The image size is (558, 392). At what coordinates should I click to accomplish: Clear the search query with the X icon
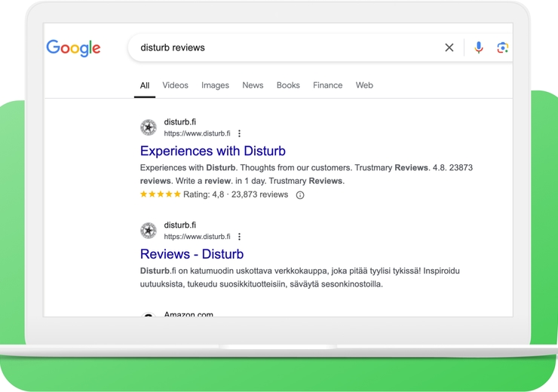(x=449, y=47)
